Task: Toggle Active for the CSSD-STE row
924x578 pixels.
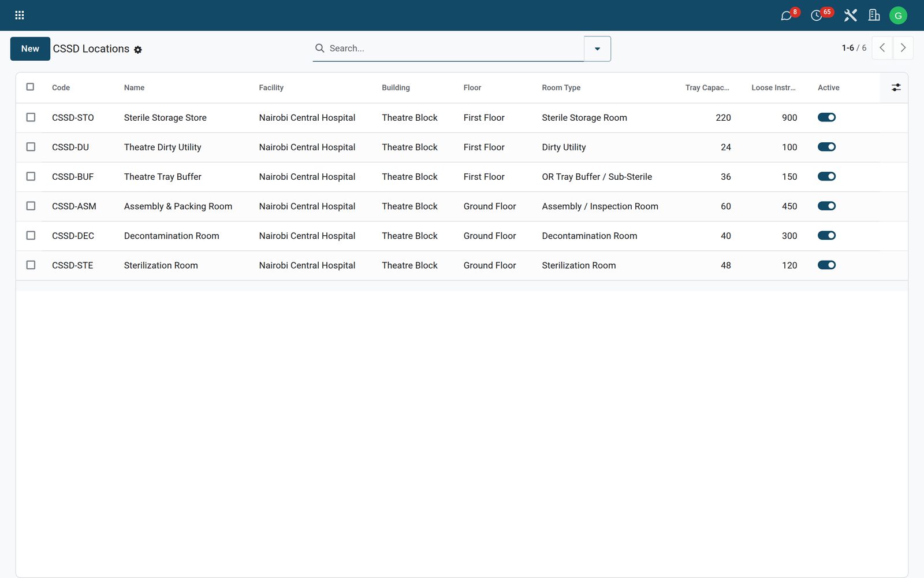Action: point(826,265)
